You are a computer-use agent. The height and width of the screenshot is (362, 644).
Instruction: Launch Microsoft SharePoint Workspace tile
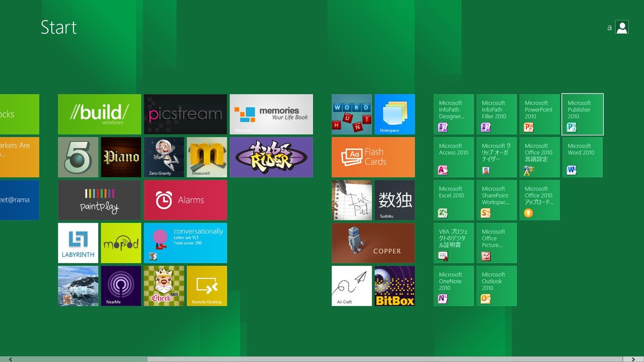tap(497, 200)
